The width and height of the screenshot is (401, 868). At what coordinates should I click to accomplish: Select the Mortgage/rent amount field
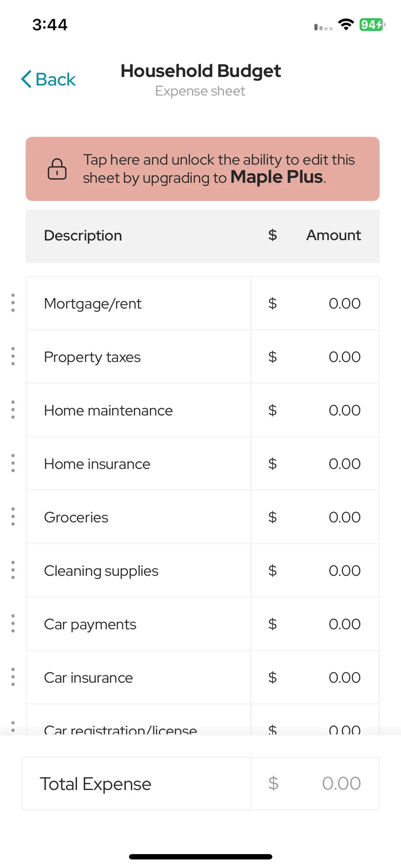pyautogui.click(x=315, y=303)
